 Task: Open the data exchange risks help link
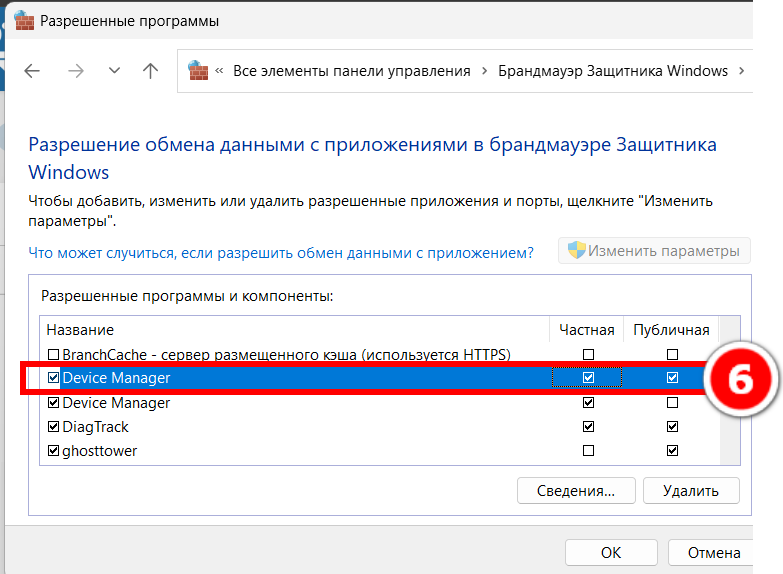[281, 253]
